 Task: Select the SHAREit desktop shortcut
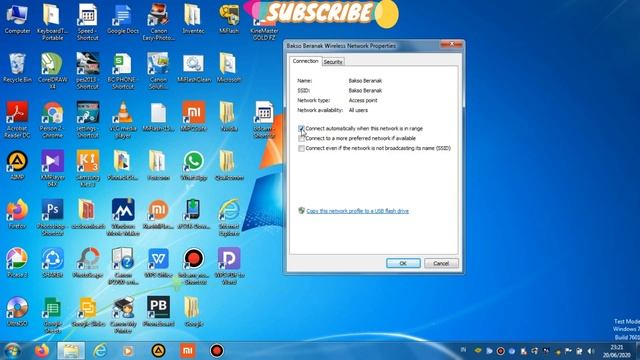point(52,263)
